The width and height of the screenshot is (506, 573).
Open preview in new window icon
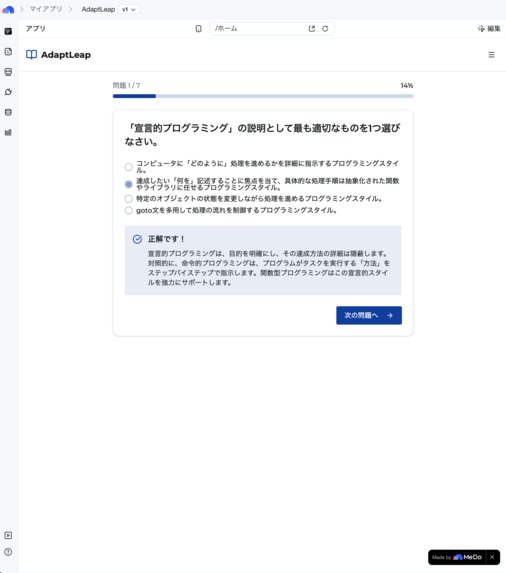coord(312,29)
